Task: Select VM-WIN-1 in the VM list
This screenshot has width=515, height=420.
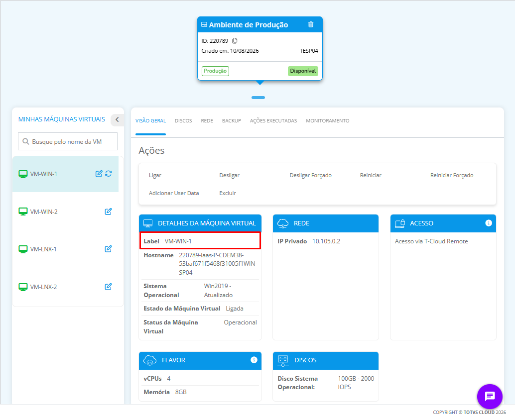Action: tap(65, 174)
